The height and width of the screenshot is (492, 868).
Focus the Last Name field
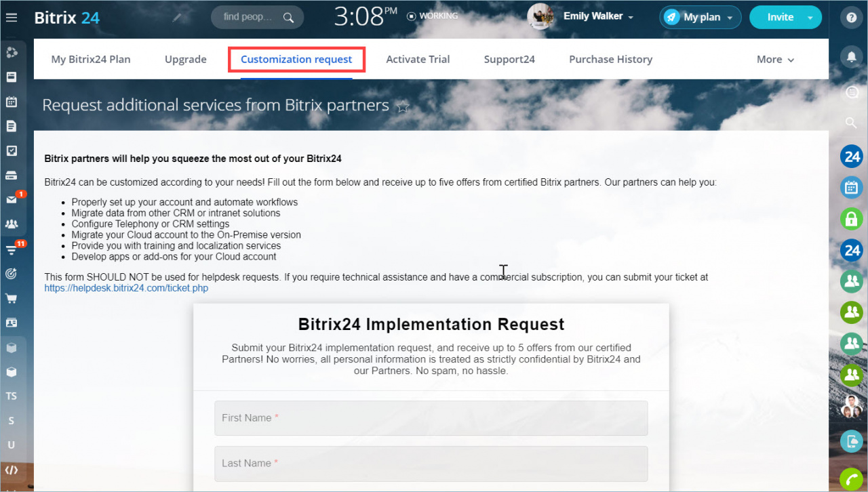click(431, 464)
